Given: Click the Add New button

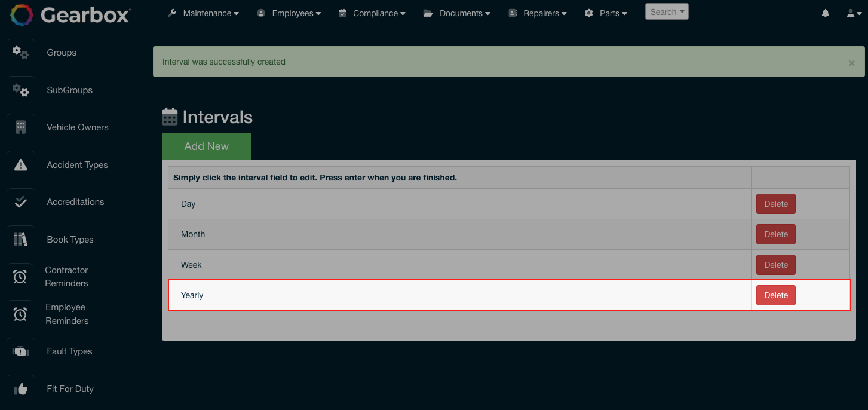Looking at the screenshot, I should [x=206, y=146].
